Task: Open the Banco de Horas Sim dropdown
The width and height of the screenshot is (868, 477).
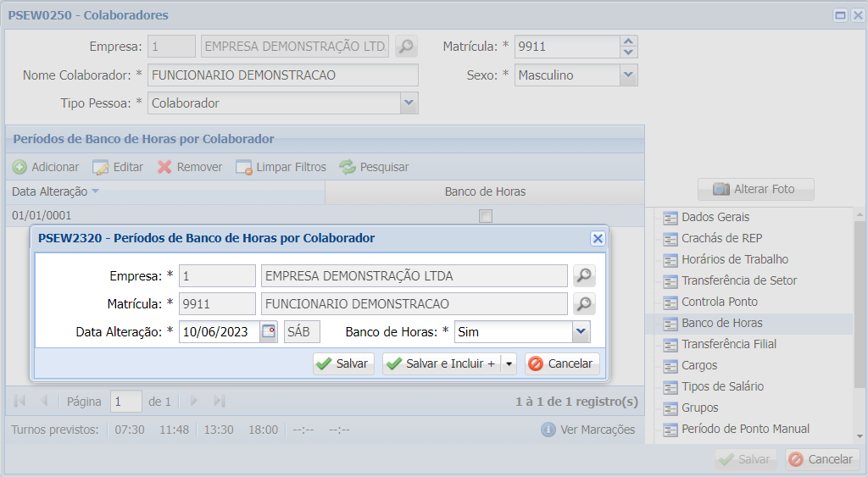Action: 581,332
